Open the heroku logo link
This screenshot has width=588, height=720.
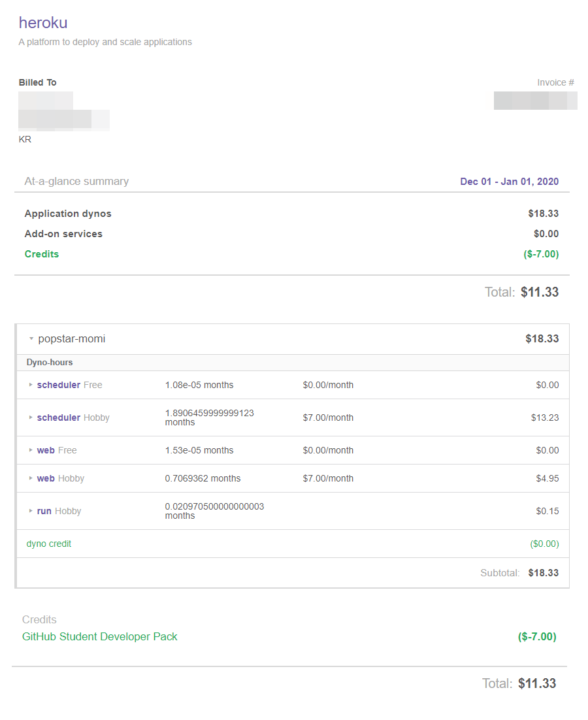[x=43, y=22]
